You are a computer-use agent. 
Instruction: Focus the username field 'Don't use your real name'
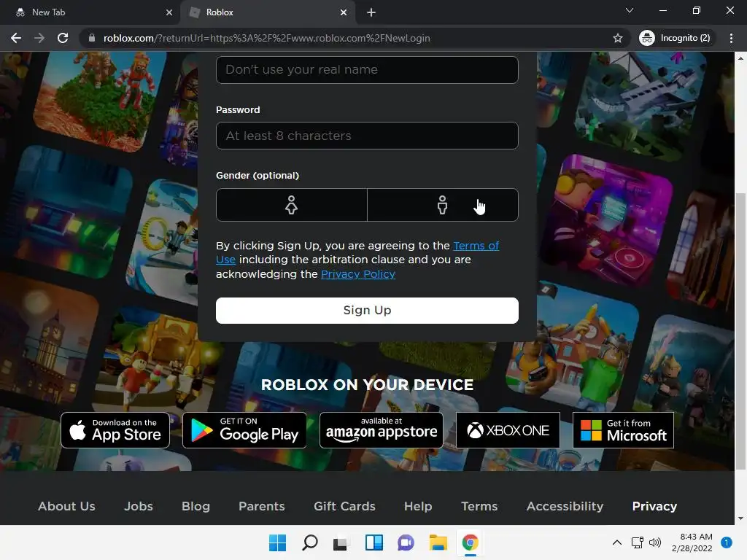click(x=367, y=69)
